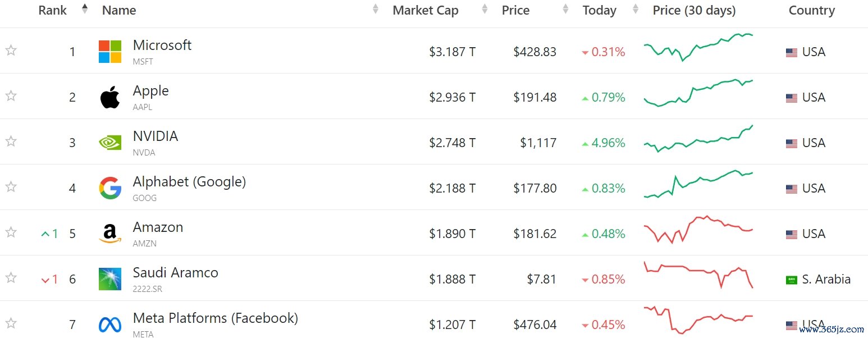Click the Saudi Aramco logo icon
This screenshot has height=338, width=868.
pos(110,279)
